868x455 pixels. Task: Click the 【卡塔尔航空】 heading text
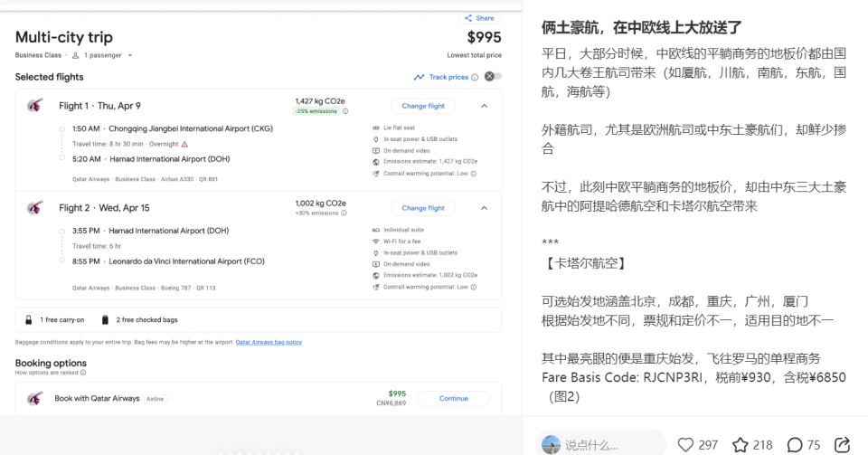(584, 263)
